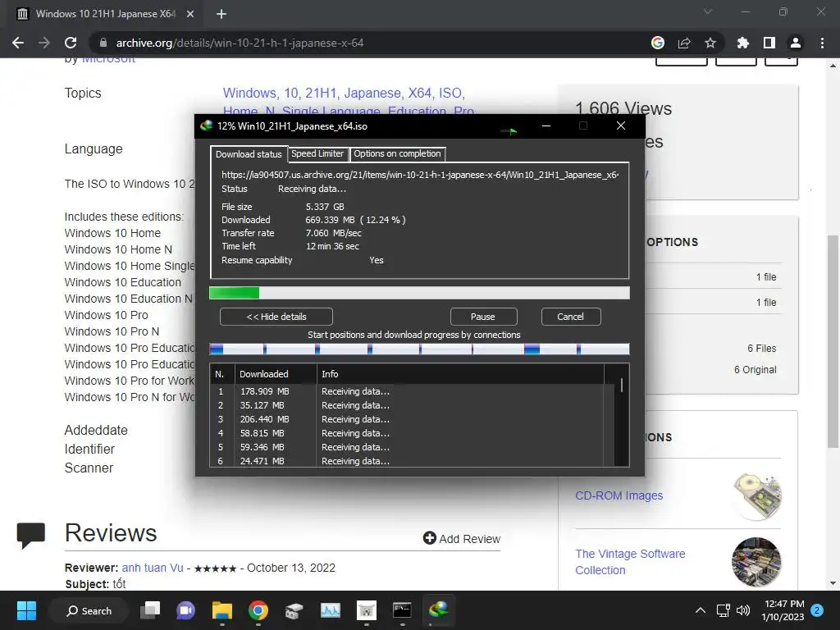Screen dimensions: 840x630
Task: Click the CD-ROM Images thumbnail
Action: (756, 496)
